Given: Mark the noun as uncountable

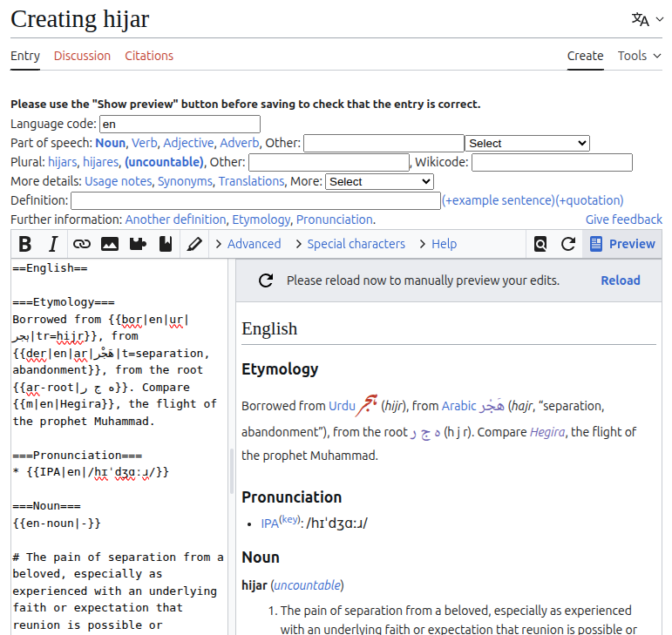Looking at the screenshot, I should (164, 162).
